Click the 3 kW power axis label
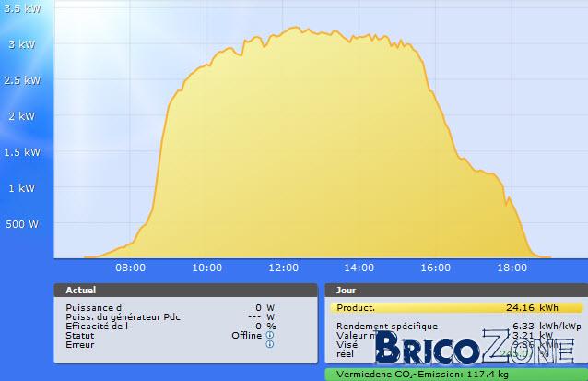 [22, 44]
